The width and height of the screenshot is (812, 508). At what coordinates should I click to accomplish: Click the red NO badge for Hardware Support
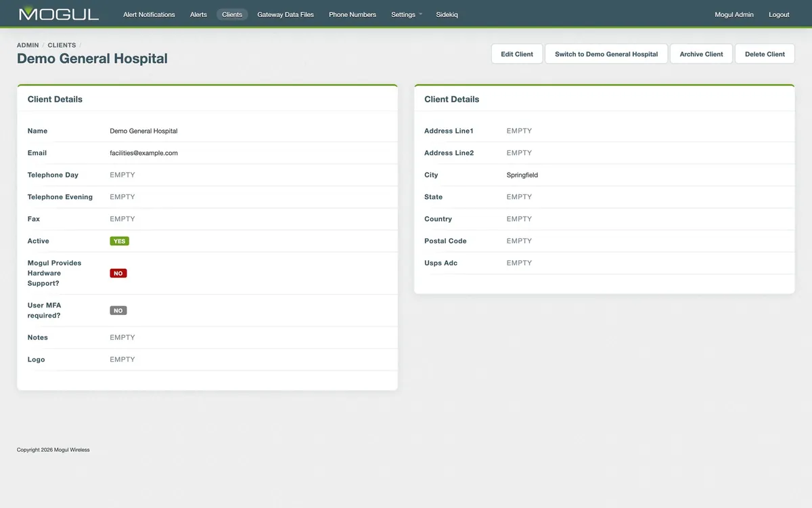(118, 274)
